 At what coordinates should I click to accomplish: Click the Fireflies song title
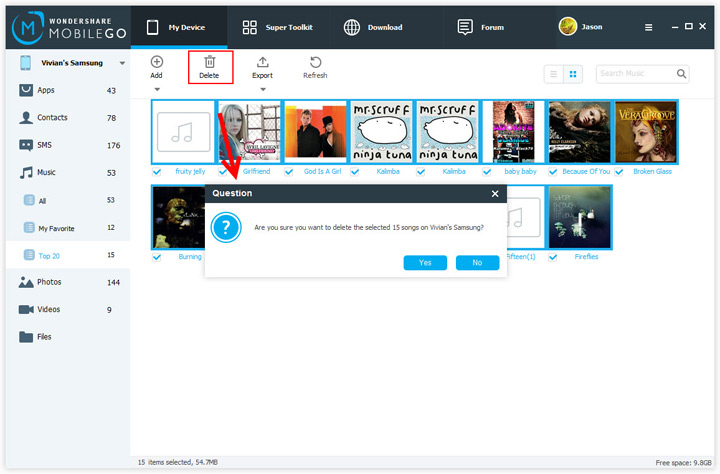click(x=586, y=257)
